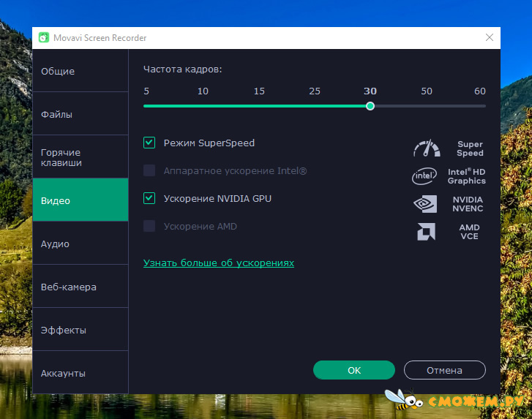Click the 15 frame rate label
Screen dimensions: 532x419
click(x=259, y=91)
